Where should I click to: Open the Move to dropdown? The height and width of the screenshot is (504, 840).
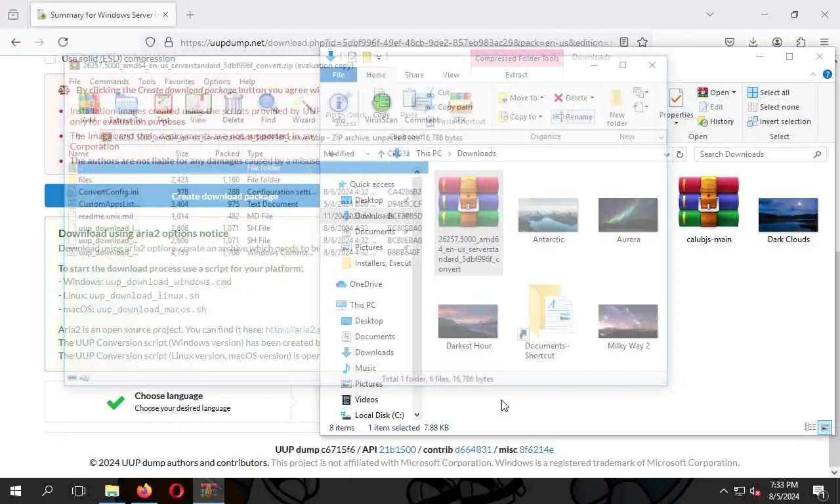(x=522, y=98)
